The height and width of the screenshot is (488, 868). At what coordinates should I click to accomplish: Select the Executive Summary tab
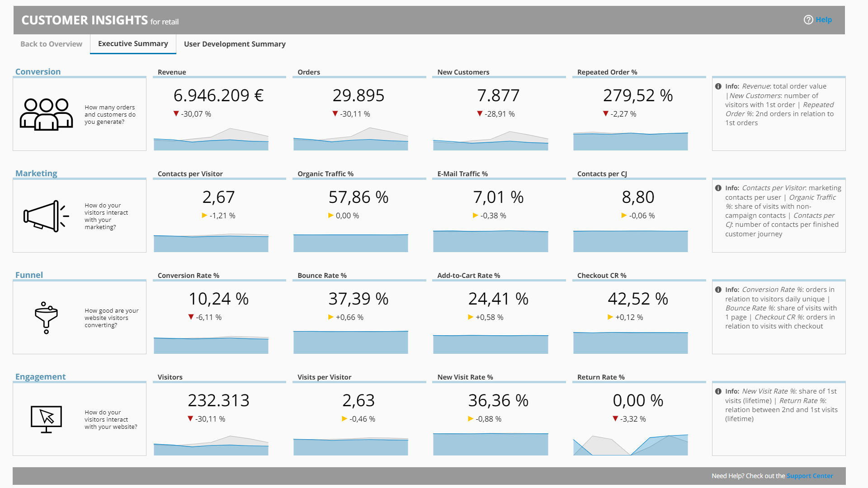pos(133,44)
